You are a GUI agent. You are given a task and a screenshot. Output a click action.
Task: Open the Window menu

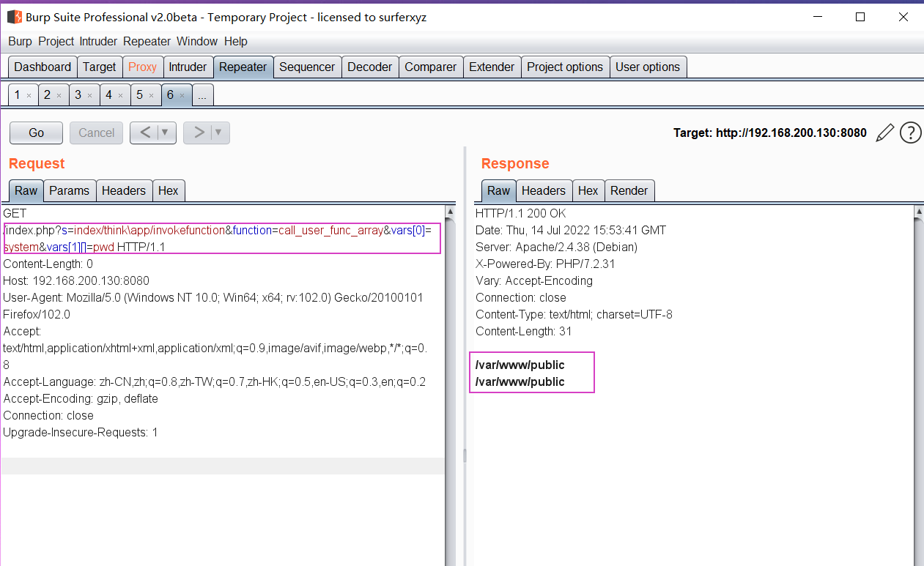[197, 42]
